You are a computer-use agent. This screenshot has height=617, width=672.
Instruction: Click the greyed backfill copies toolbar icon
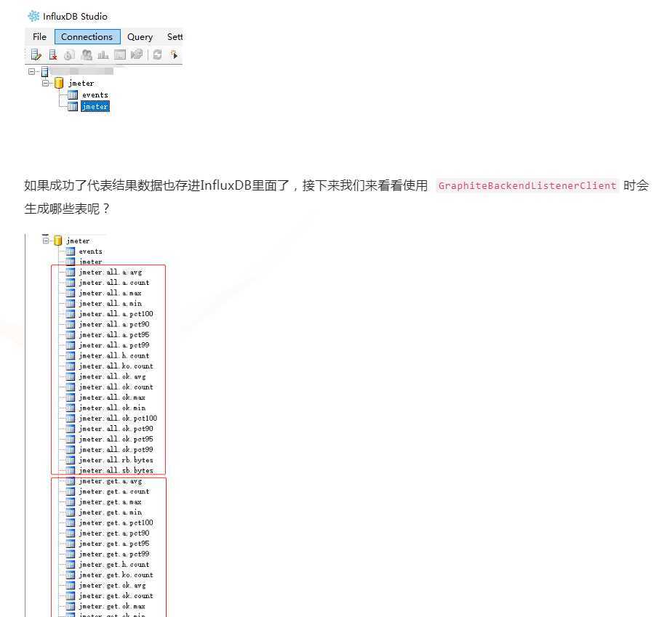click(137, 55)
